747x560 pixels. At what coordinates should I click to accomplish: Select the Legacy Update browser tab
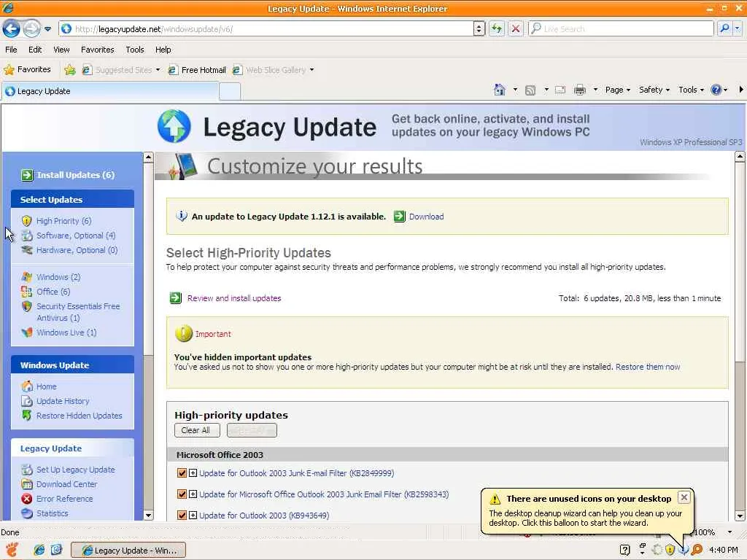[x=111, y=91]
